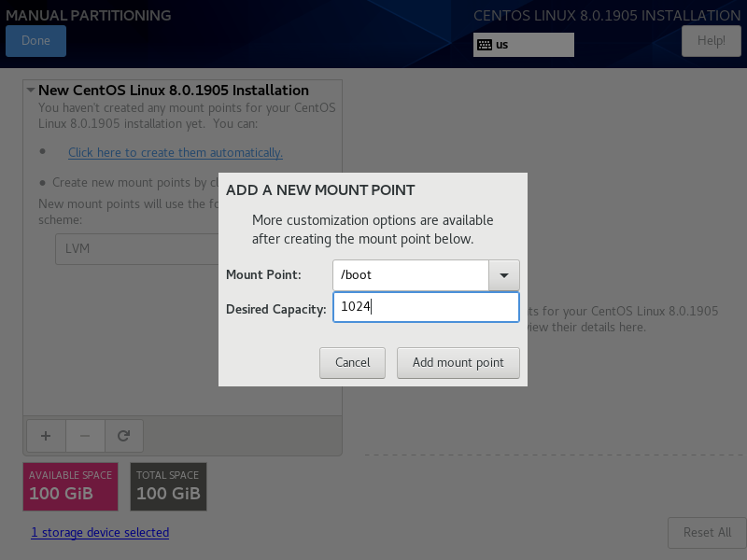The width and height of the screenshot is (747, 560).
Task: Click the Done button
Action: click(x=35, y=41)
